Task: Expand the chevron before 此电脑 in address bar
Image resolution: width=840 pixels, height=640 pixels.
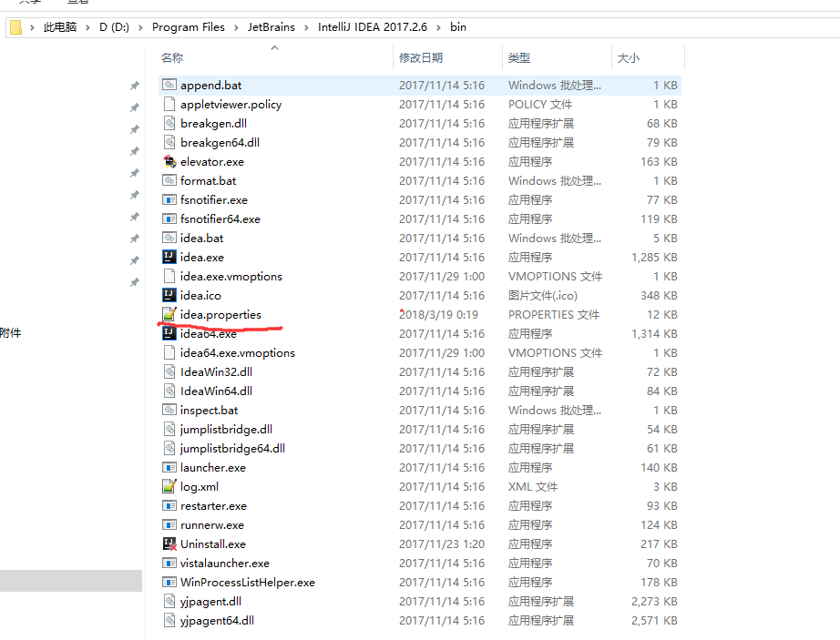Action: click(x=32, y=27)
